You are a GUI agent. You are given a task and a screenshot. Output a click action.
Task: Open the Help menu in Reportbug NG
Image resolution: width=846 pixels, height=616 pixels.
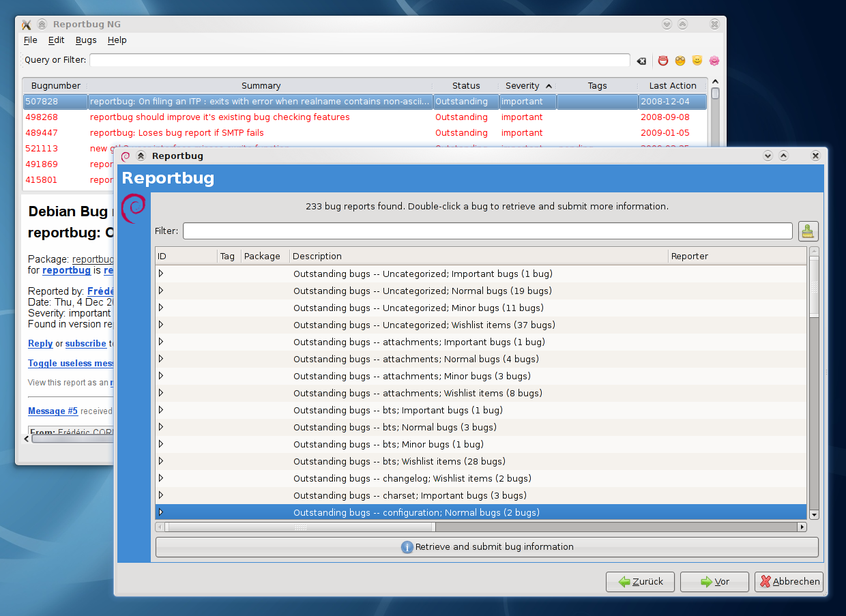[117, 40]
